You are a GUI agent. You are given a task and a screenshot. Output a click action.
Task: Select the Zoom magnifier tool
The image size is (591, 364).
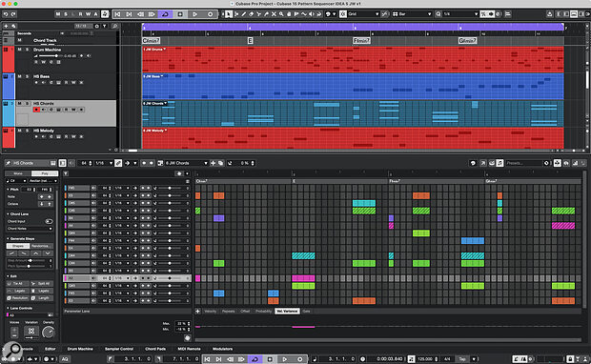(281, 14)
